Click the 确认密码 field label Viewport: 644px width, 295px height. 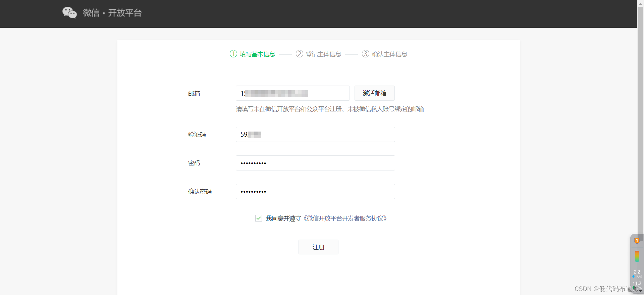click(x=200, y=192)
